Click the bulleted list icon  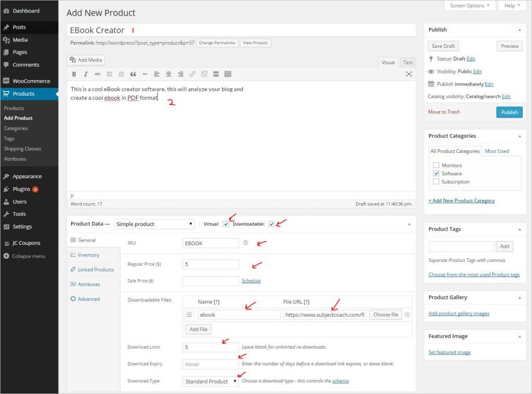pos(109,74)
